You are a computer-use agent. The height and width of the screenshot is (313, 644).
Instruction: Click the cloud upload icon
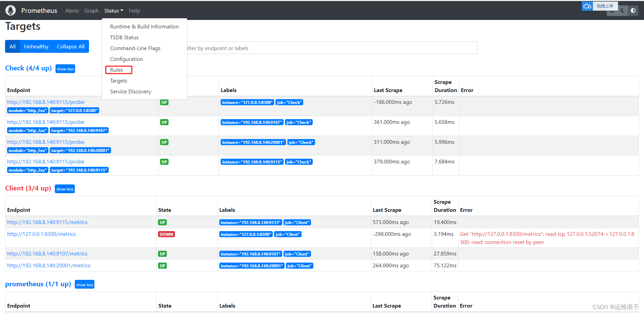tap(587, 6)
